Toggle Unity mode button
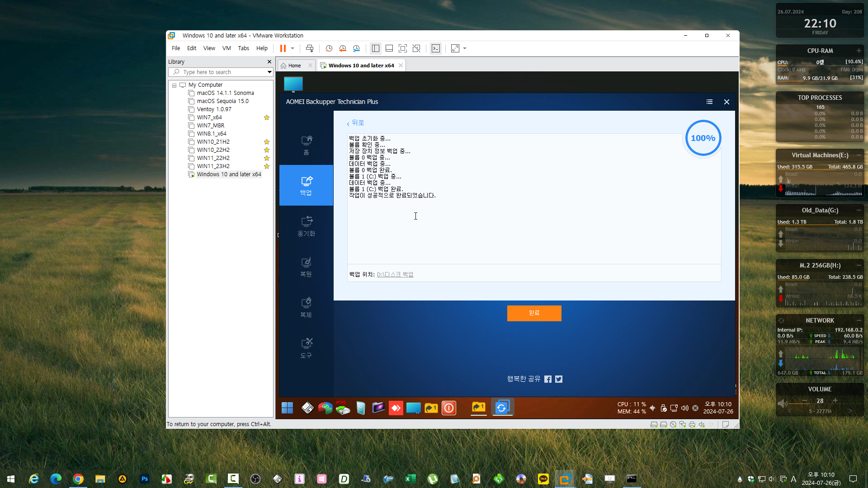 pos(416,48)
